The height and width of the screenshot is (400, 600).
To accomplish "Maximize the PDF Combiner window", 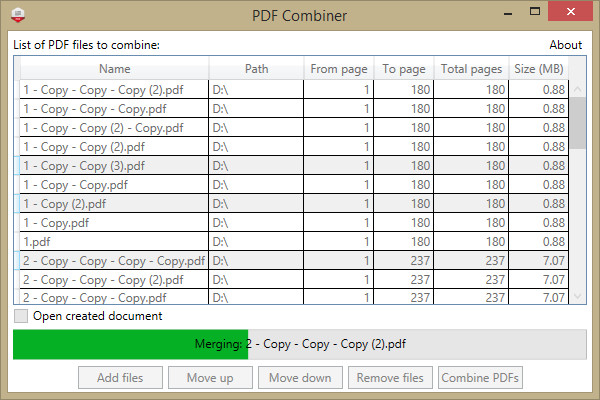I will [535, 11].
